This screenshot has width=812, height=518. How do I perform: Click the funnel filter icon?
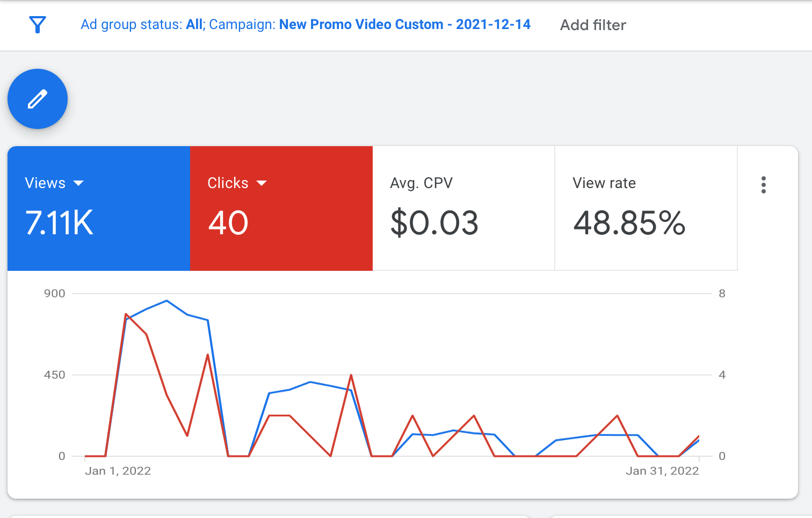pos(38,25)
